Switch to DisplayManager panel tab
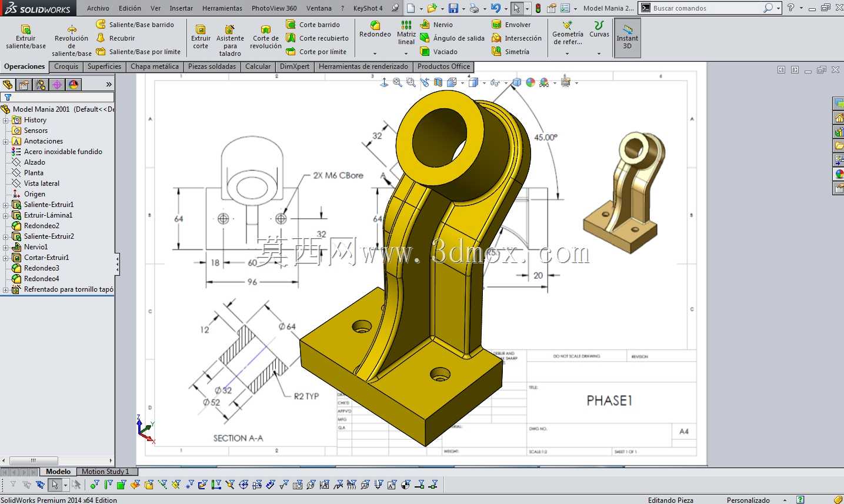Screen dimensions: 844x504 pyautogui.click(x=74, y=85)
